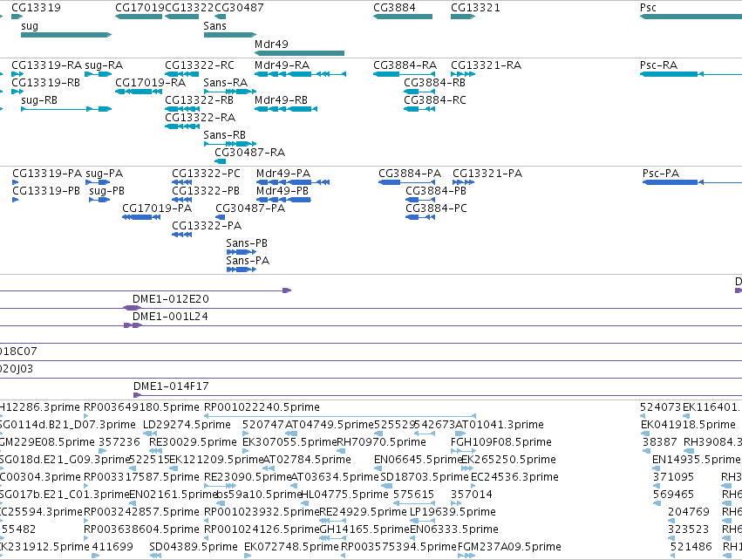Click the EST label RE30029.5prime
The height and width of the screenshot is (560, 742).
[x=193, y=442]
